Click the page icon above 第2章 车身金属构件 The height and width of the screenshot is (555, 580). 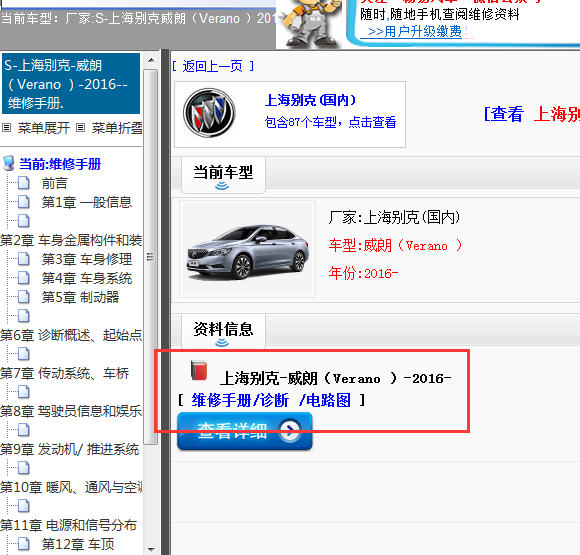[24, 221]
